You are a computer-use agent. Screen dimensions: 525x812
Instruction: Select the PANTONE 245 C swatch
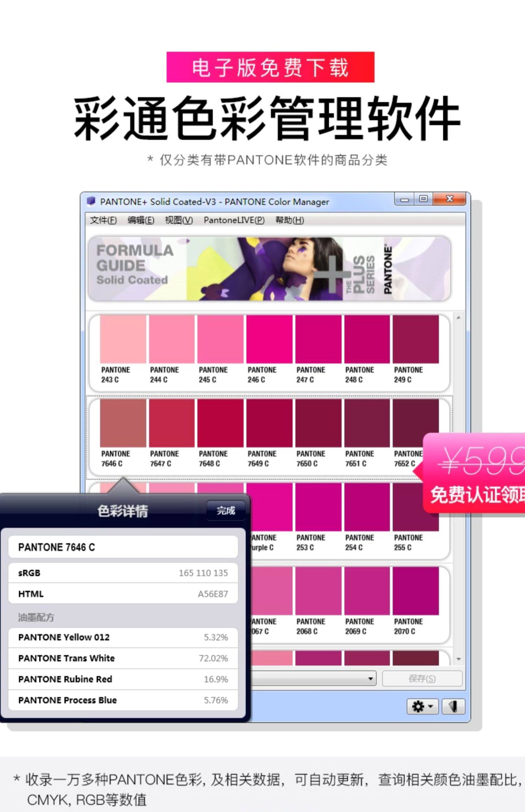pos(220,339)
